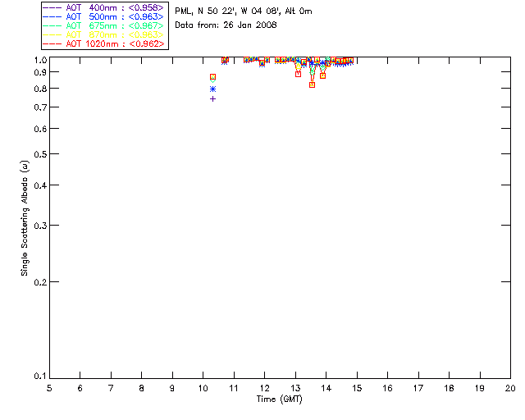This screenshot has width=525, height=420.
Task: Click the y-axis tick label 0.4
Action: point(40,185)
